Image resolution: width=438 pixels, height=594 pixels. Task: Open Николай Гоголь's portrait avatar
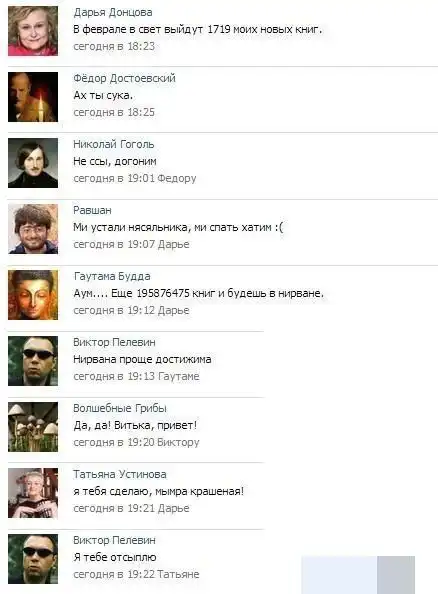(x=33, y=163)
